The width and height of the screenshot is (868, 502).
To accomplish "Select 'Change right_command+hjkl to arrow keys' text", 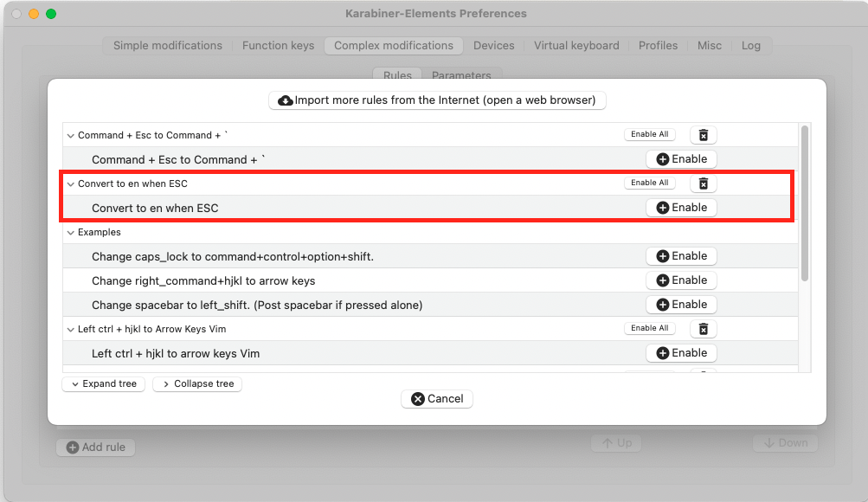I will [x=203, y=280].
